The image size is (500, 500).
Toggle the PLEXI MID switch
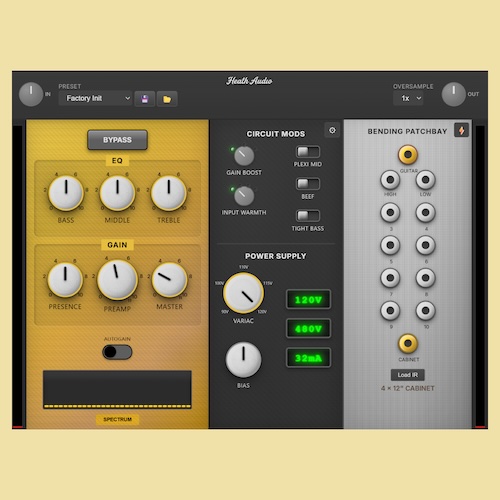click(x=308, y=152)
